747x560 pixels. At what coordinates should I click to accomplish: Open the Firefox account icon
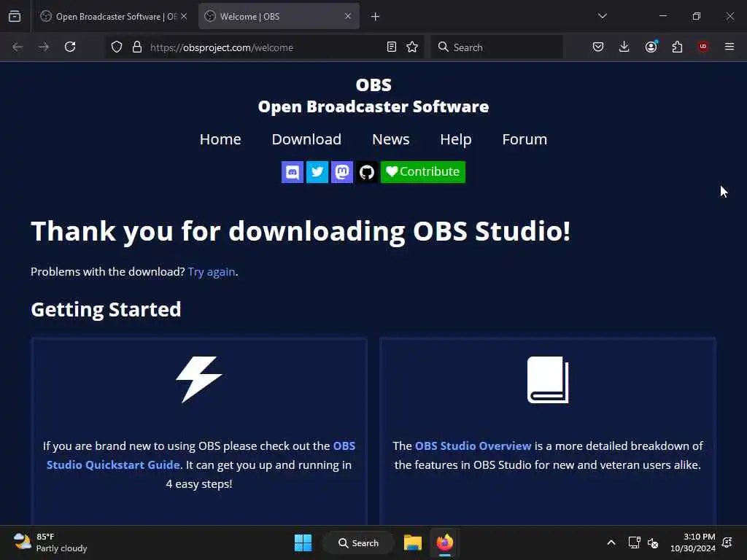click(x=651, y=47)
